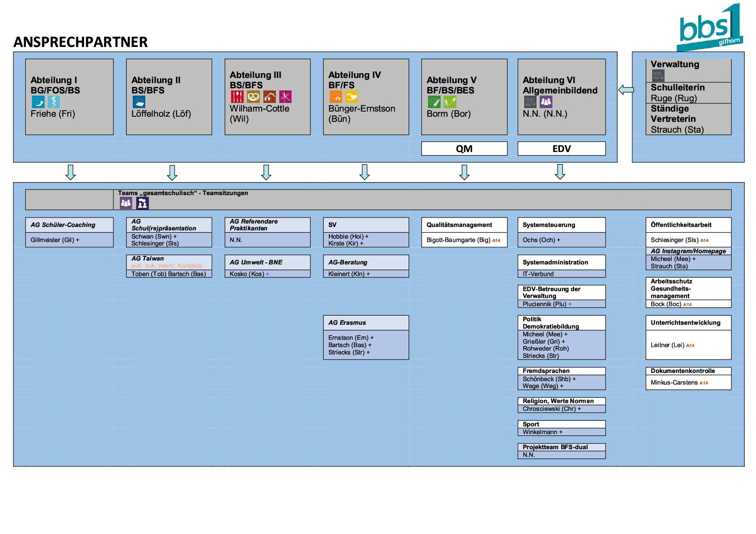Click the QM box
This screenshot has height=534, width=756.
coord(464,149)
